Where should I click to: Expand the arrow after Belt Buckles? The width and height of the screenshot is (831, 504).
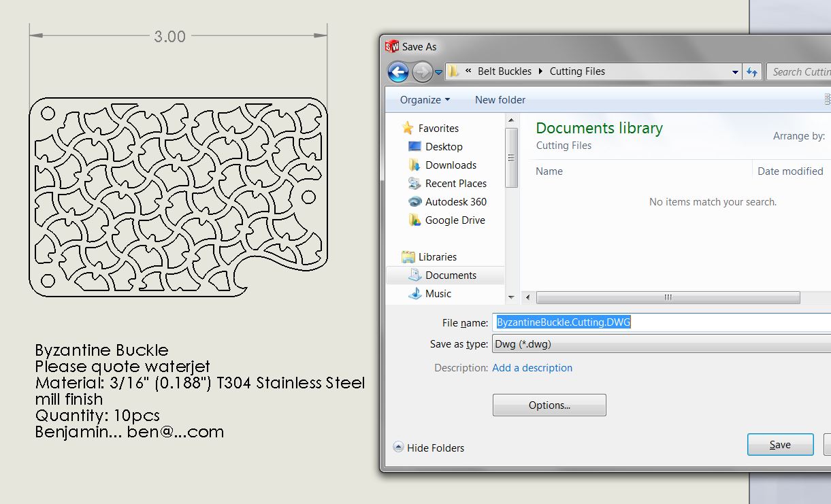coord(540,71)
